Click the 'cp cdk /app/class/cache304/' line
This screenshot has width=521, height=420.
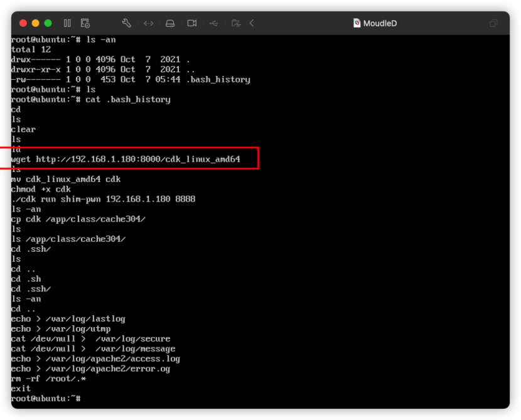78,219
